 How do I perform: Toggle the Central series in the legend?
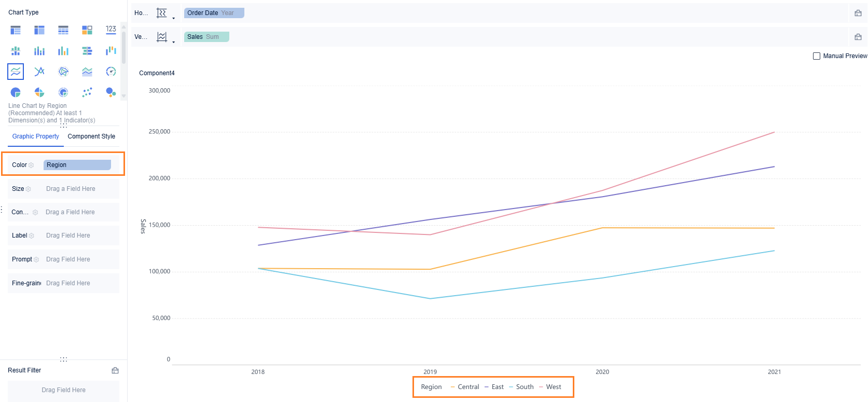click(x=465, y=387)
